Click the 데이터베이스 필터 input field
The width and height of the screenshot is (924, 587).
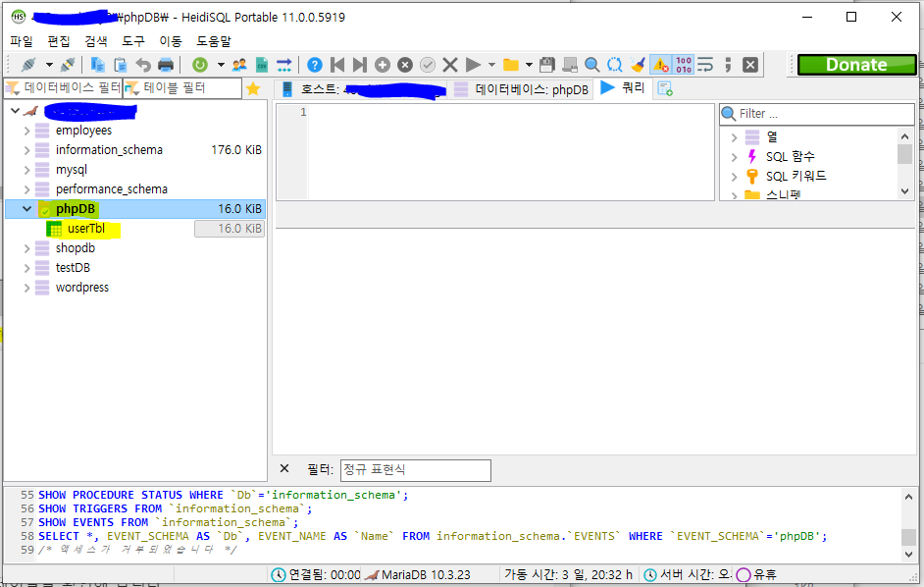(63, 88)
